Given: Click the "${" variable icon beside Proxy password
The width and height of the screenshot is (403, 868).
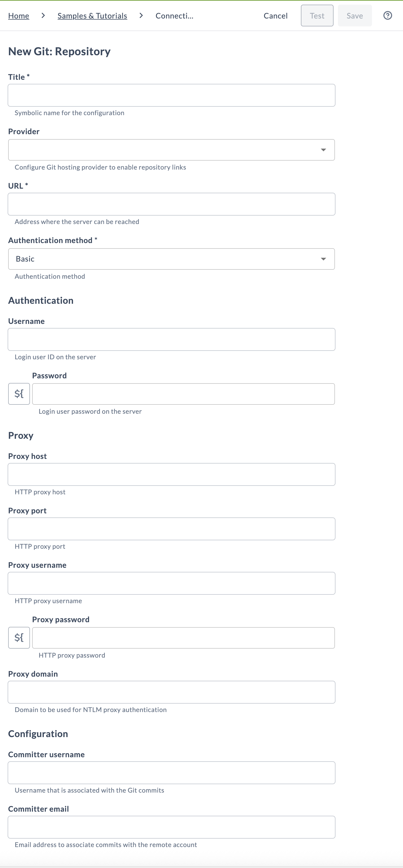Looking at the screenshot, I should coord(19,637).
